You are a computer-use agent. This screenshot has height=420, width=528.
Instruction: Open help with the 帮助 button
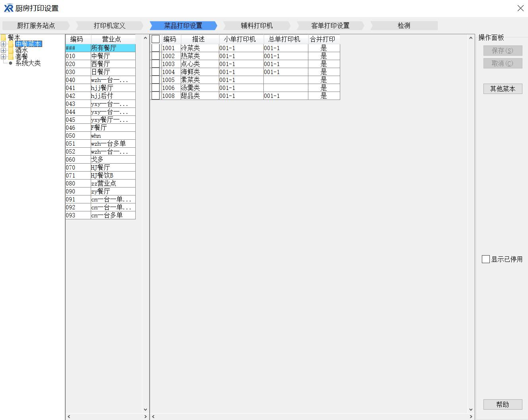503,404
